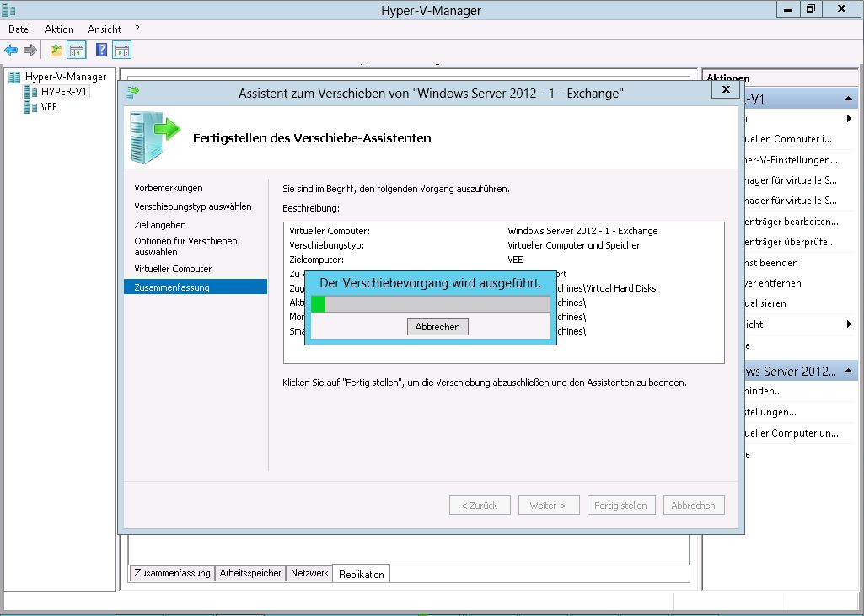864x616 pixels.
Task: Collapse the Windows Server 2012 actions section
Action: 849,372
